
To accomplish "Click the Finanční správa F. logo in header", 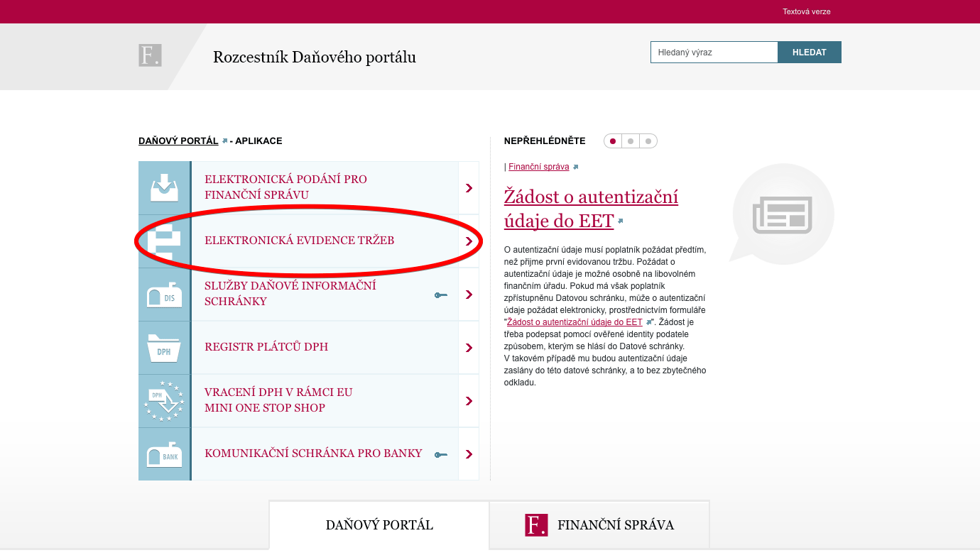I will (x=150, y=55).
